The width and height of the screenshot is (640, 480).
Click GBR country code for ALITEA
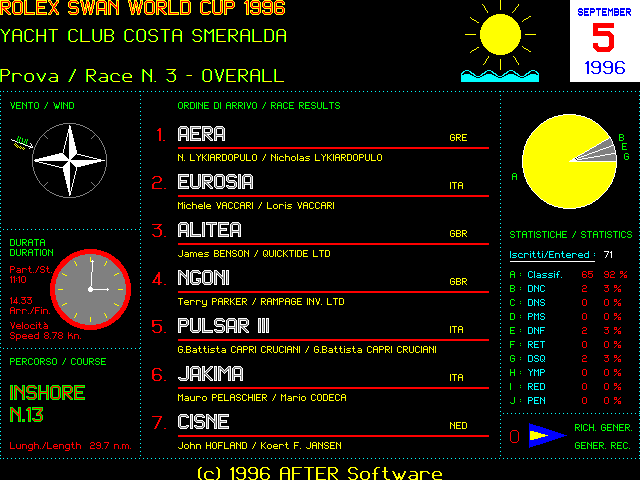click(458, 234)
